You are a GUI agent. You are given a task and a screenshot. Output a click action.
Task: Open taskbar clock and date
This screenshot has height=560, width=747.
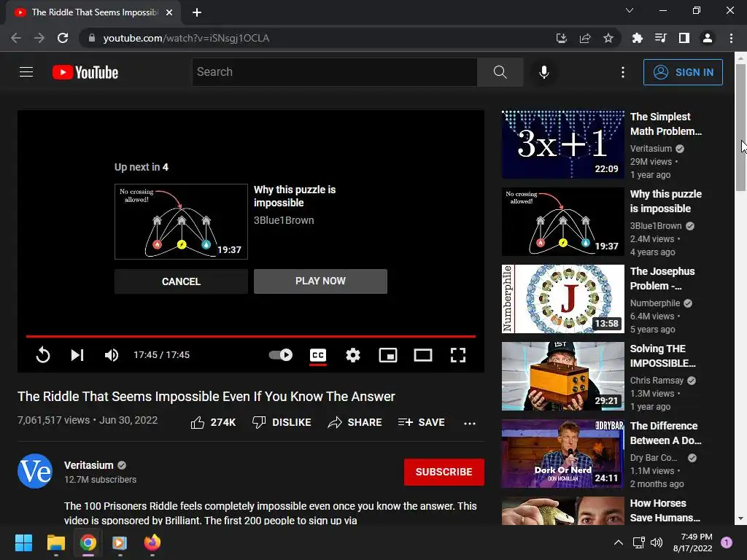[x=693, y=542]
